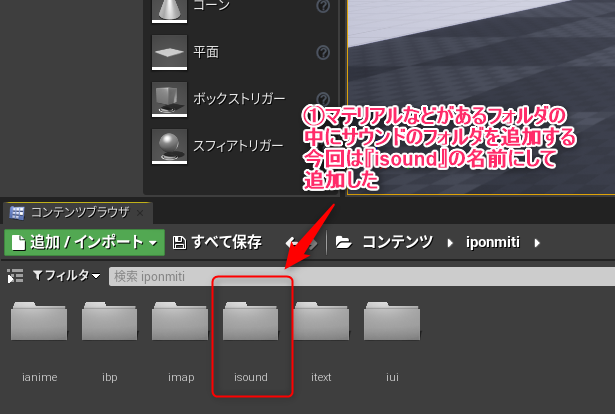Select the 平面 (Plane) shape icon

[168, 53]
